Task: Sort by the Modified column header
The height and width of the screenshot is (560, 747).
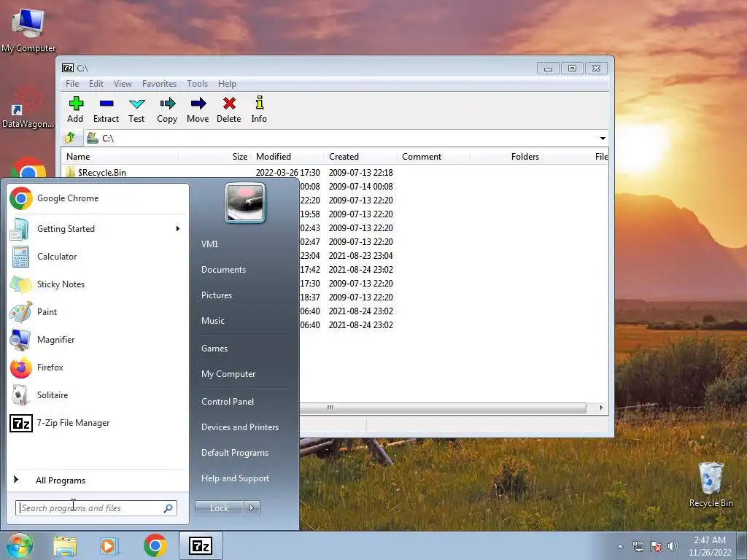Action: point(287,157)
